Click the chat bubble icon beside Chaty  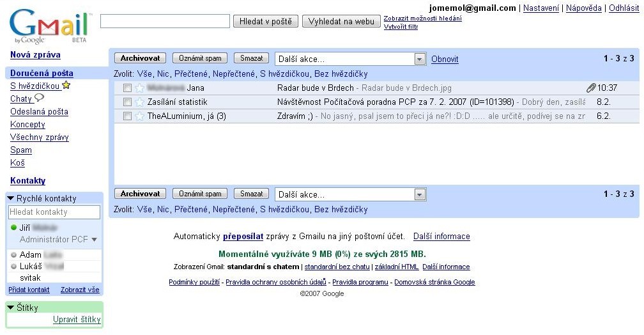click(x=39, y=98)
